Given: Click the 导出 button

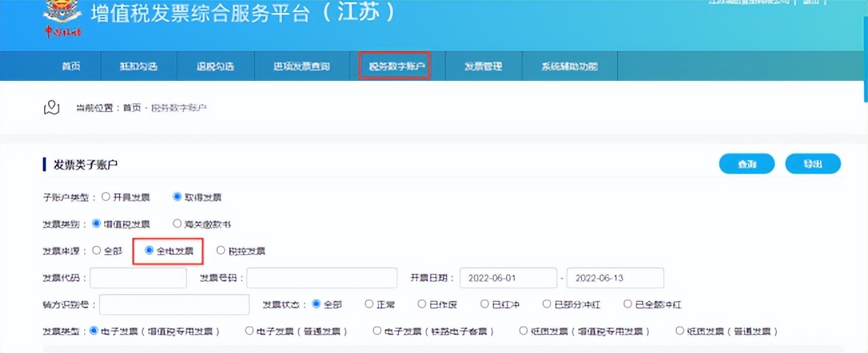Looking at the screenshot, I should point(813,164).
